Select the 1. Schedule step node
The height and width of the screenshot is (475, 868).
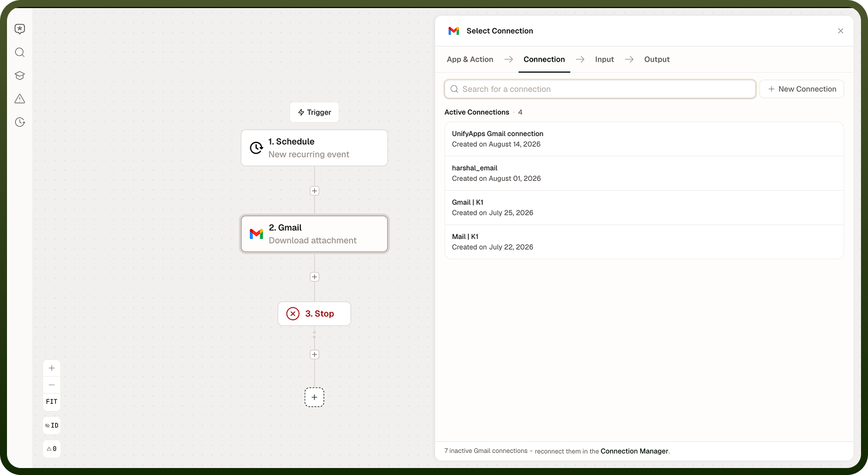click(314, 148)
